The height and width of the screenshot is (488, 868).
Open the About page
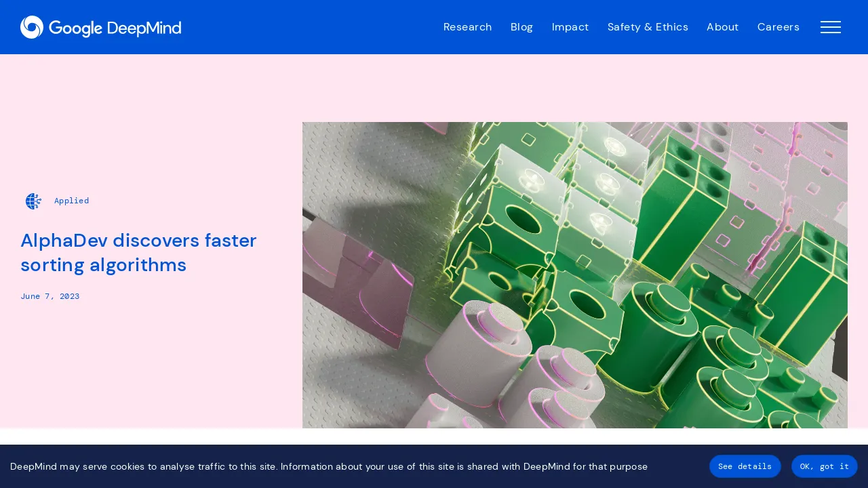tap(723, 27)
